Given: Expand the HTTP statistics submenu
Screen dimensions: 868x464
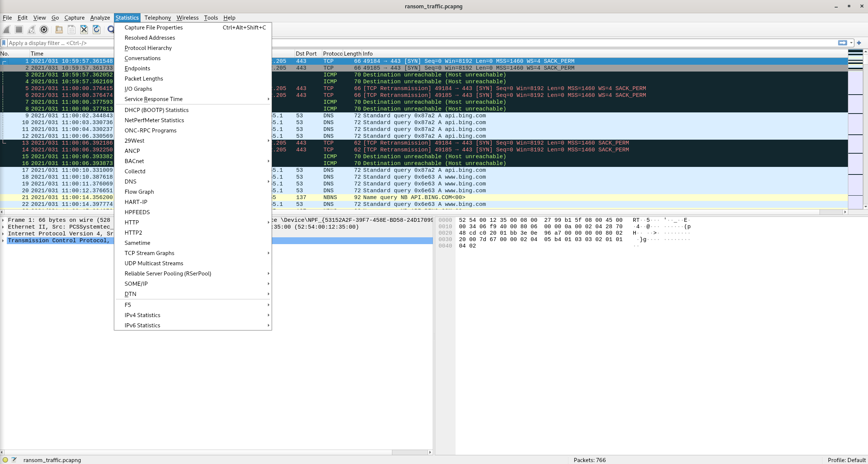Looking at the screenshot, I should [193, 222].
